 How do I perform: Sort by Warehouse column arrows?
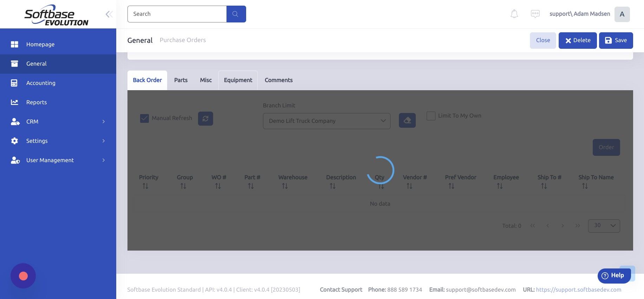pos(285,186)
